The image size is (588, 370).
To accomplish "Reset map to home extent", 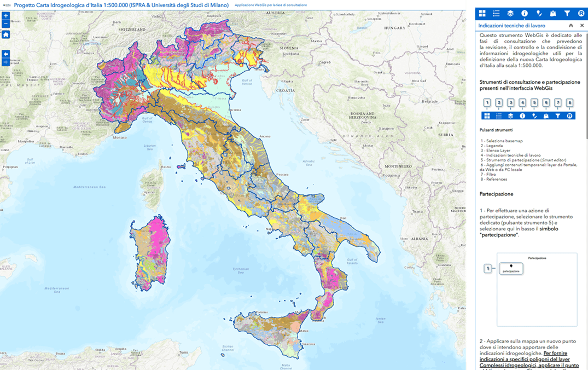I will pos(6,34).
